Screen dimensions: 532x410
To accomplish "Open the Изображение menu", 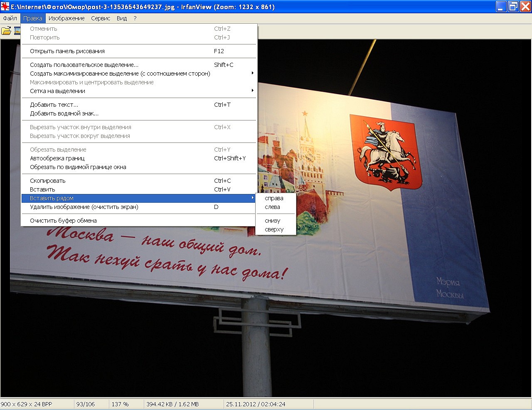I will [x=66, y=18].
